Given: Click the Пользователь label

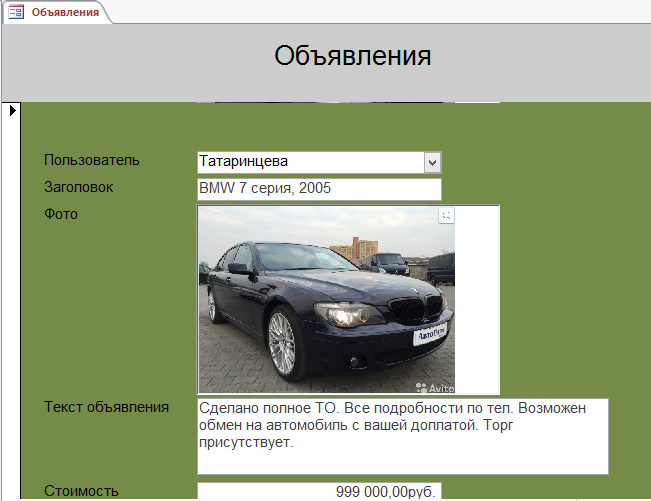Looking at the screenshot, I should pyautogui.click(x=92, y=160).
